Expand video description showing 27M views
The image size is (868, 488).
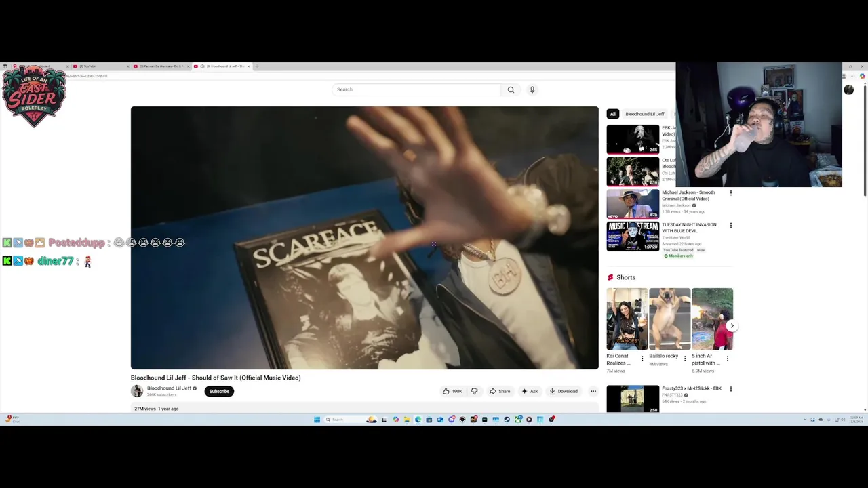click(x=364, y=409)
